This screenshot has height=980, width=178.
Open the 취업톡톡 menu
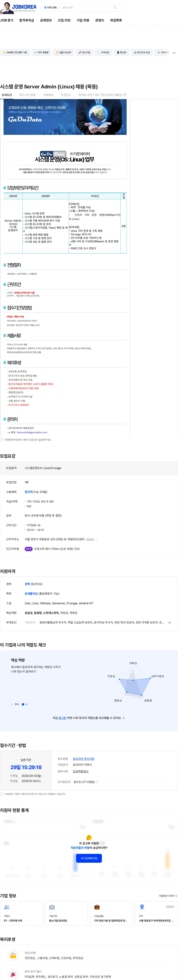coord(116,20)
